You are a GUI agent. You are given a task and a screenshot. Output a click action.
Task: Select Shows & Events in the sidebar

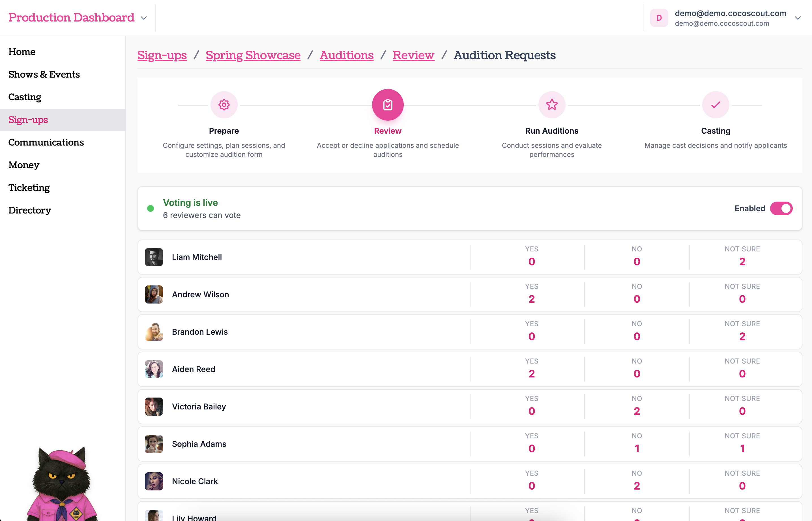[44, 74]
